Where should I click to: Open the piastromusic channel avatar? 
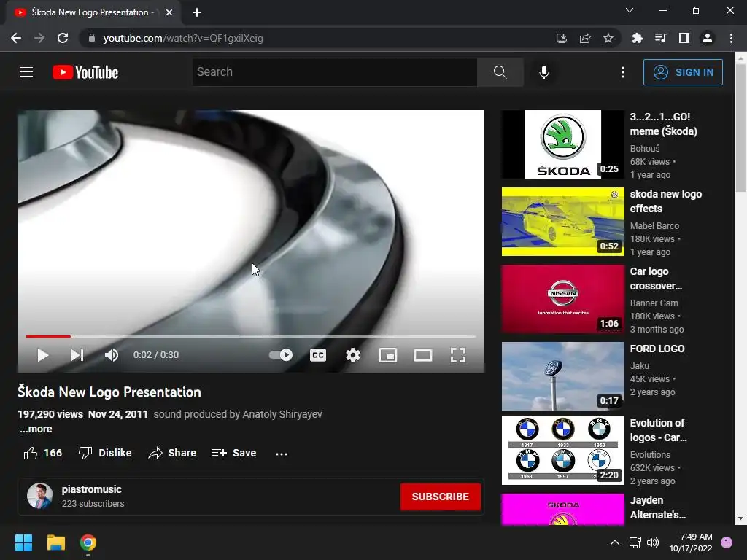tap(40, 496)
